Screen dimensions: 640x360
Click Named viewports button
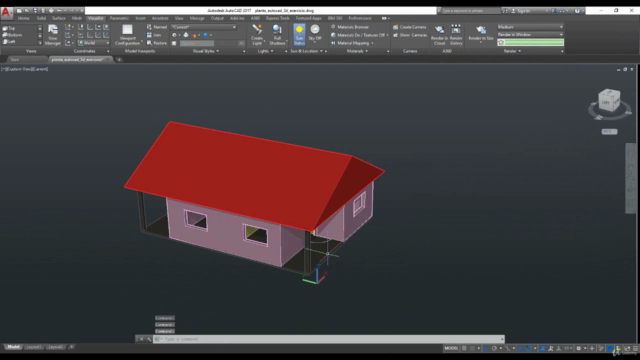pyautogui.click(x=157, y=27)
